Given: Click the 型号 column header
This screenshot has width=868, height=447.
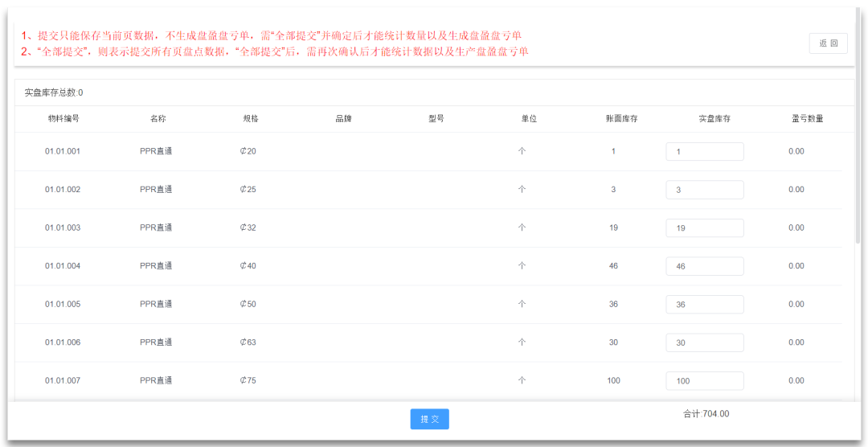Looking at the screenshot, I should [x=436, y=118].
